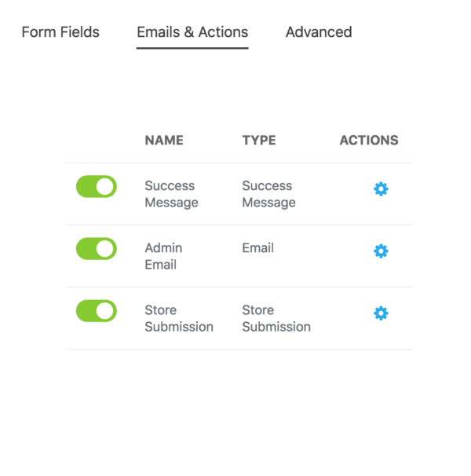Click the Success Message name text

pos(171,194)
